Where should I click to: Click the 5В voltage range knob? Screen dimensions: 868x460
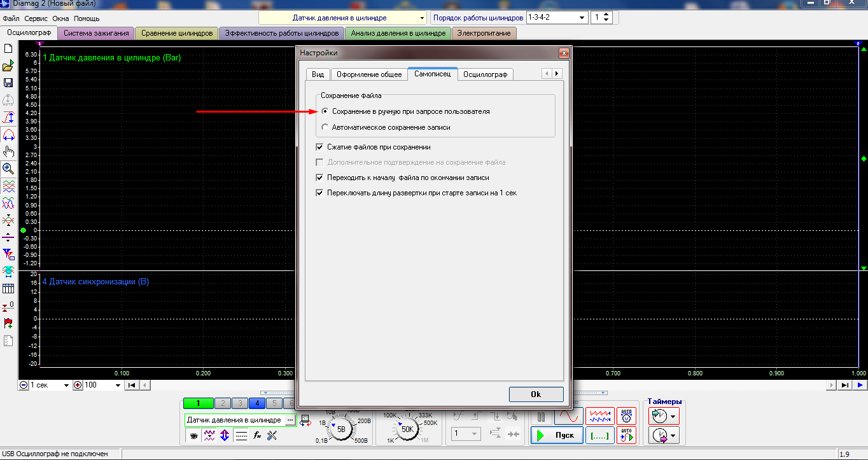point(341,429)
